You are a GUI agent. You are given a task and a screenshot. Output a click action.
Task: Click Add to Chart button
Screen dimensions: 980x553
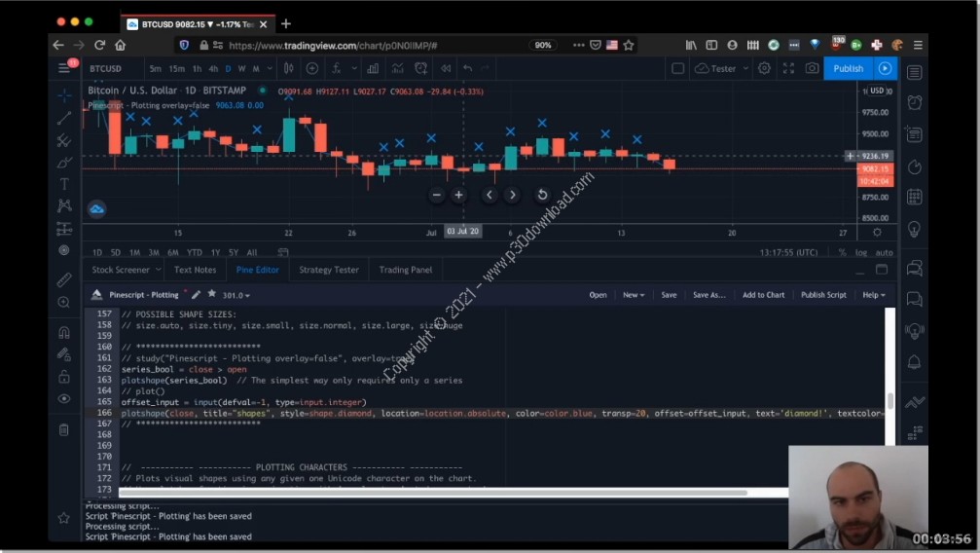(x=763, y=295)
